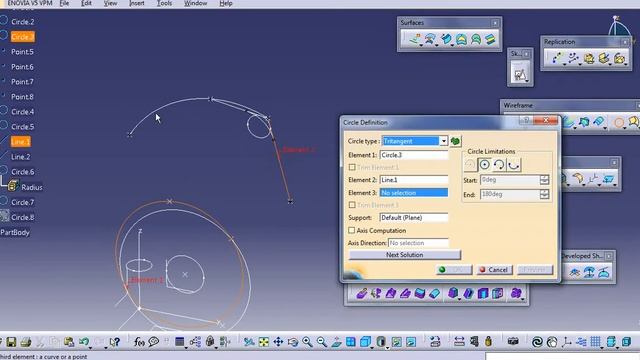
Task: Click the Next Solution button
Action: tap(404, 255)
